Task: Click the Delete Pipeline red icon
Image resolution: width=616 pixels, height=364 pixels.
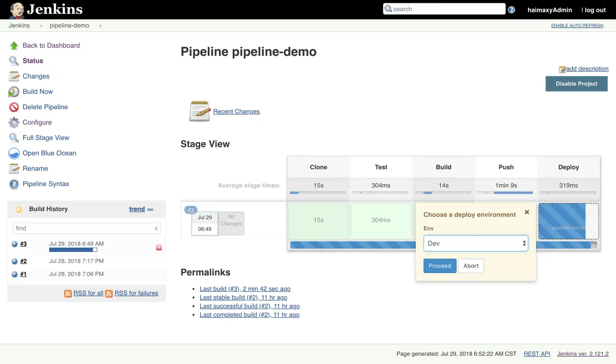Action: (x=13, y=107)
